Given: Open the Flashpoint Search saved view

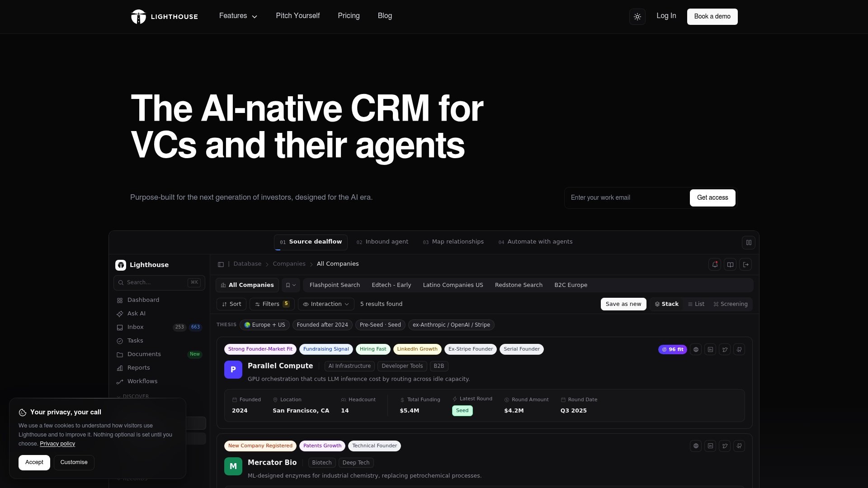Looking at the screenshot, I should point(335,285).
